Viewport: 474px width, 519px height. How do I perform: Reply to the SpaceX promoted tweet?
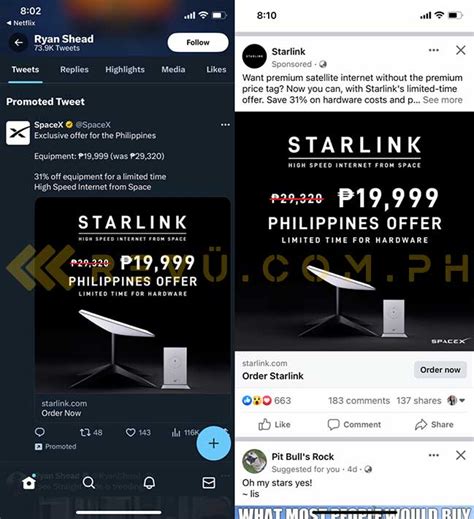[x=40, y=432]
